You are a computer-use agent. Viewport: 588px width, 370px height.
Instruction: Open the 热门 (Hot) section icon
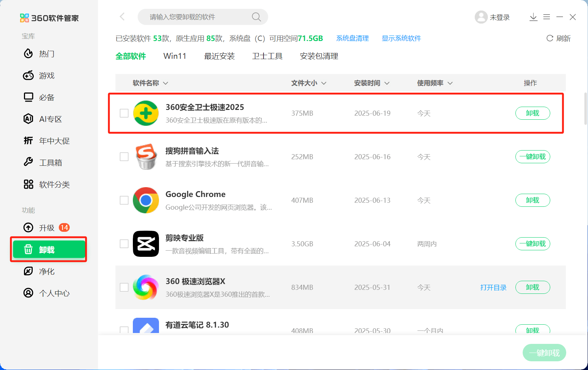point(28,54)
